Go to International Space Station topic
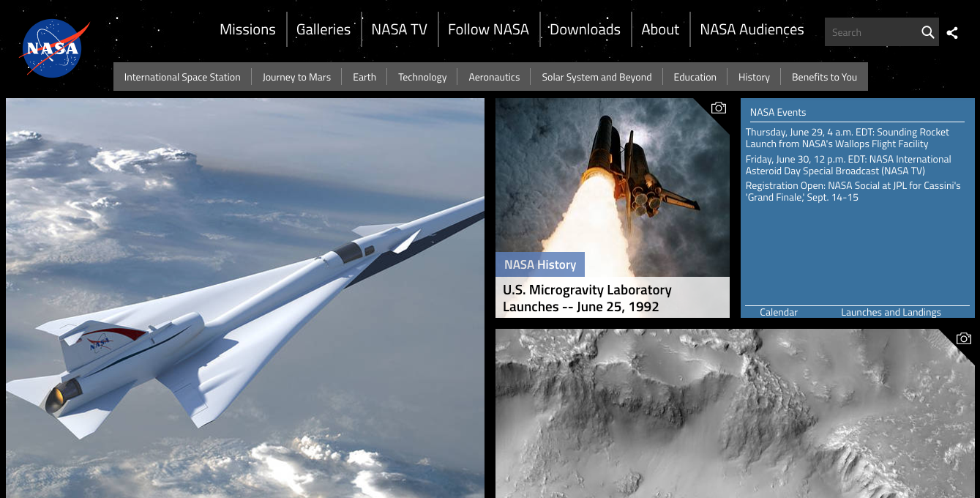This screenshot has width=980, height=498. tap(182, 77)
